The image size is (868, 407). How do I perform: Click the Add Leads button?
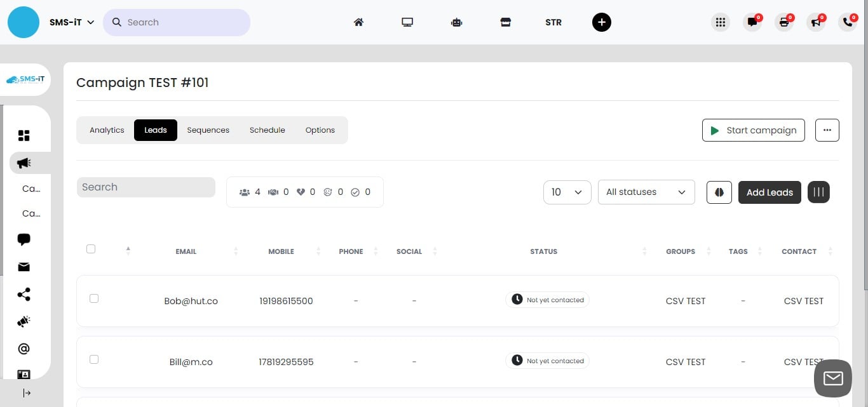pos(770,192)
